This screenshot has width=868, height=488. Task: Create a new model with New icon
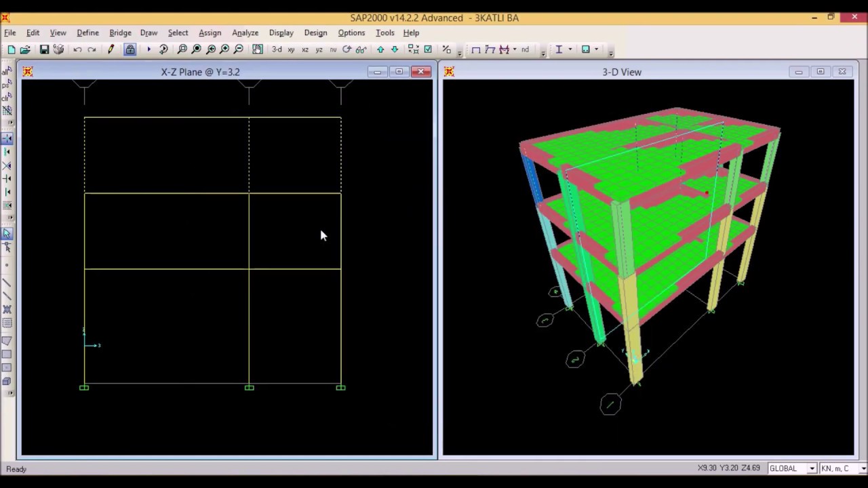tap(12, 49)
